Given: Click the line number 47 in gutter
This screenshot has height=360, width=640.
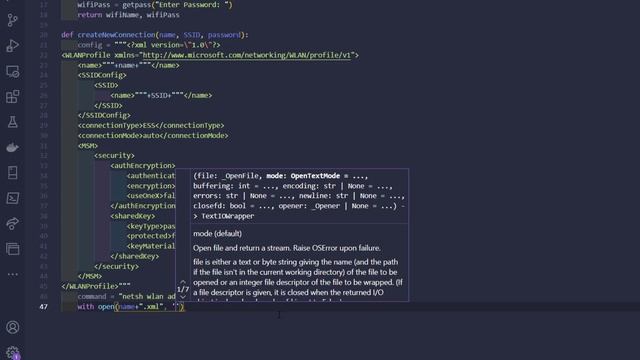Looking at the screenshot, I should click(x=43, y=307).
